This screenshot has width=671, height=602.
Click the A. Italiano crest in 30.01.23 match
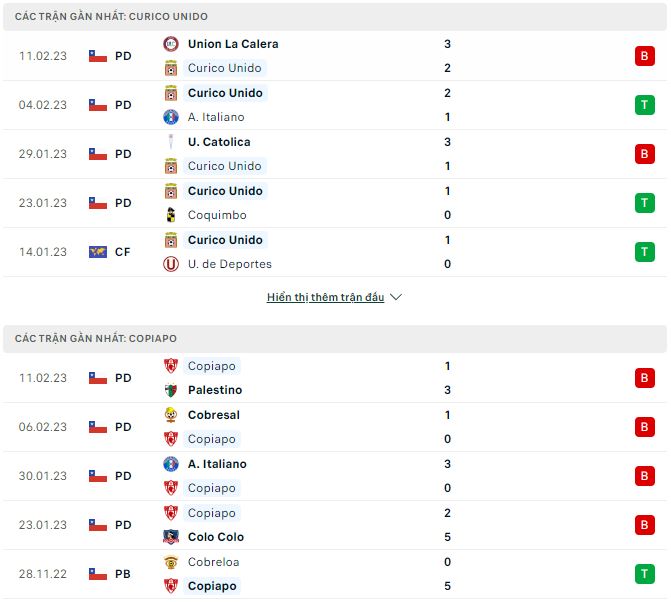(171, 464)
